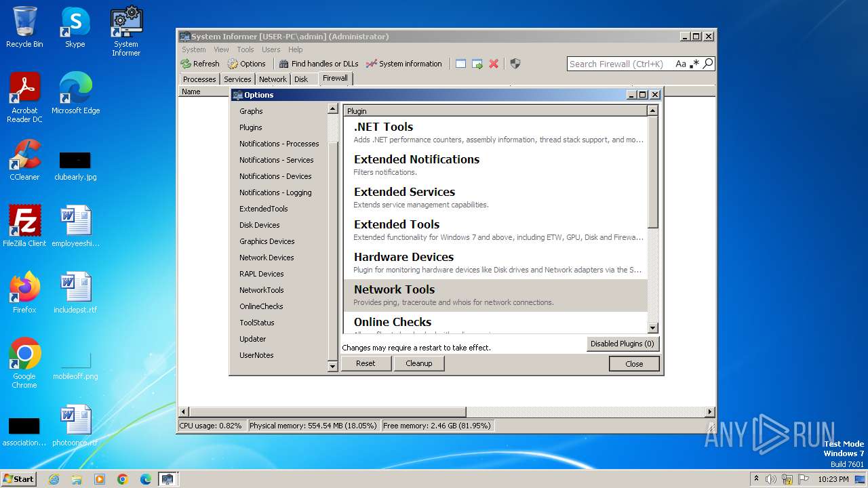Click the Plugin column header

496,110
